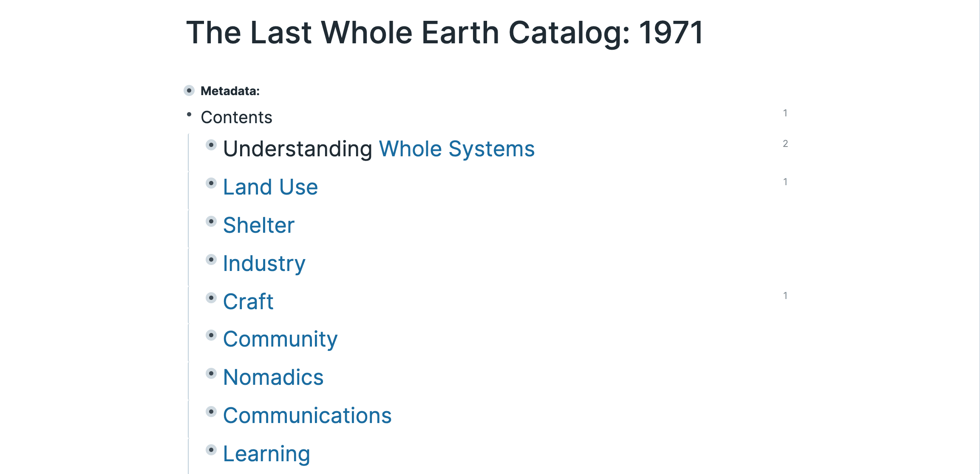Follow the Industry link
980x474 pixels.
pyautogui.click(x=264, y=264)
